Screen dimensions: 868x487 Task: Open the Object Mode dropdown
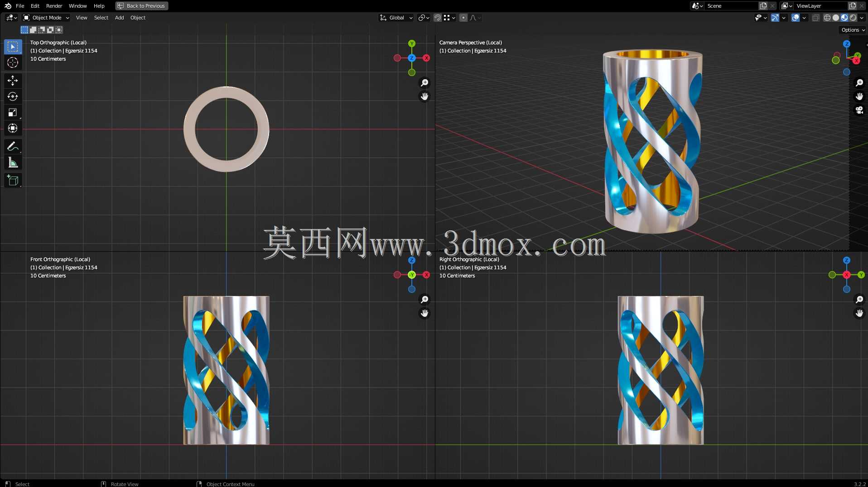coord(46,18)
